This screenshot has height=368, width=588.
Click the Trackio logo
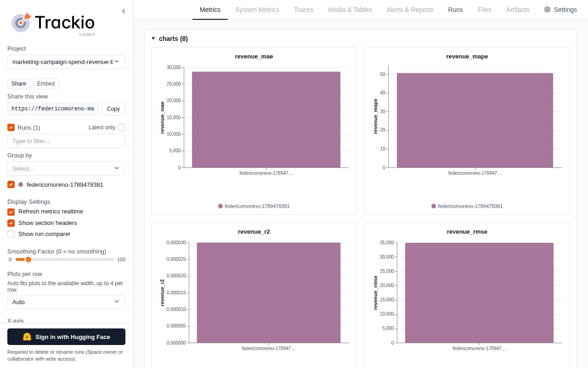point(53,23)
